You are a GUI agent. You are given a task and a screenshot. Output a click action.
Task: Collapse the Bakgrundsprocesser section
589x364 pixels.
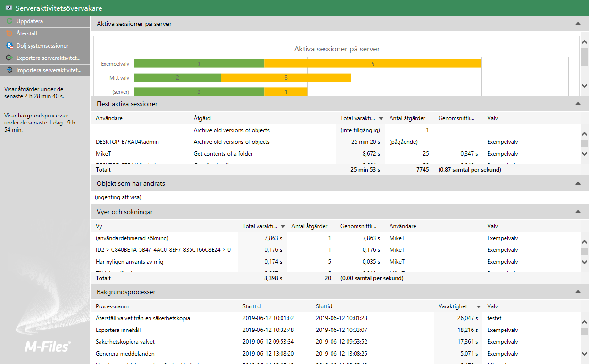[578, 292]
